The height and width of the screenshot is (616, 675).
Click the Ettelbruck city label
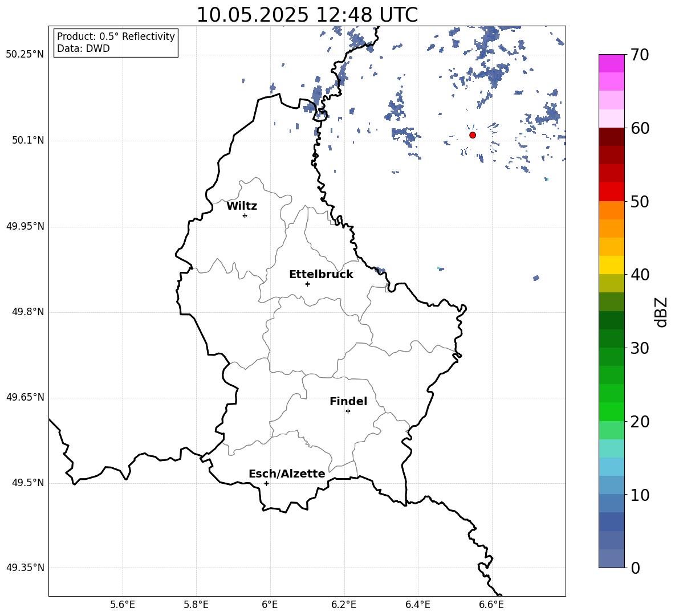point(321,275)
